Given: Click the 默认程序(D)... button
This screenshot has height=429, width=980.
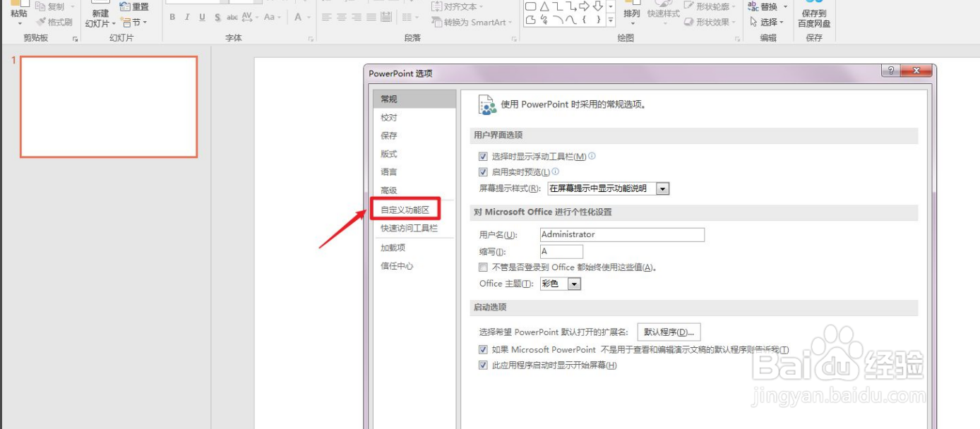Looking at the screenshot, I should pos(669,332).
